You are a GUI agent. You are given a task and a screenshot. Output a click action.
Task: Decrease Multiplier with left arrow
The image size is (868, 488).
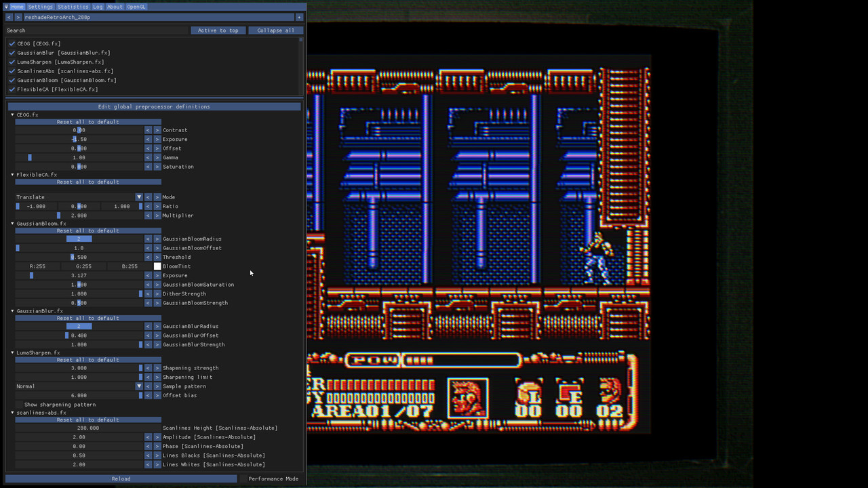coord(148,216)
